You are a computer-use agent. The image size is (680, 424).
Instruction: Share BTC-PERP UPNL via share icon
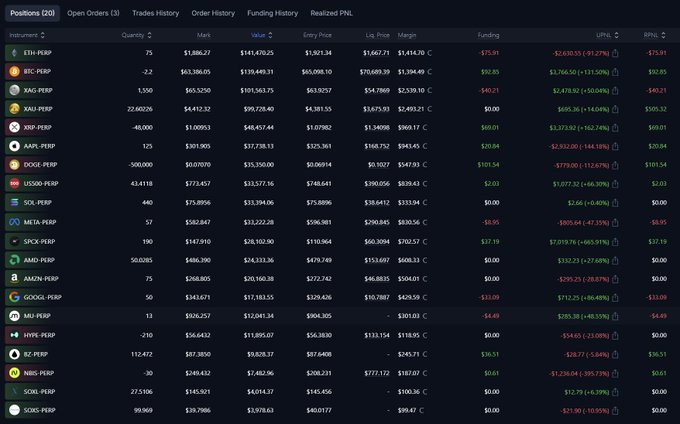point(615,72)
